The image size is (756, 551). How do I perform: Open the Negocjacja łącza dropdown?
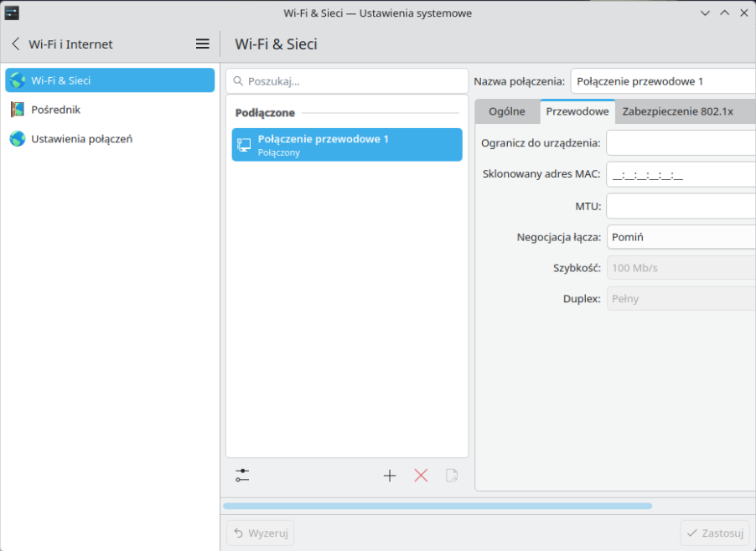[681, 237]
